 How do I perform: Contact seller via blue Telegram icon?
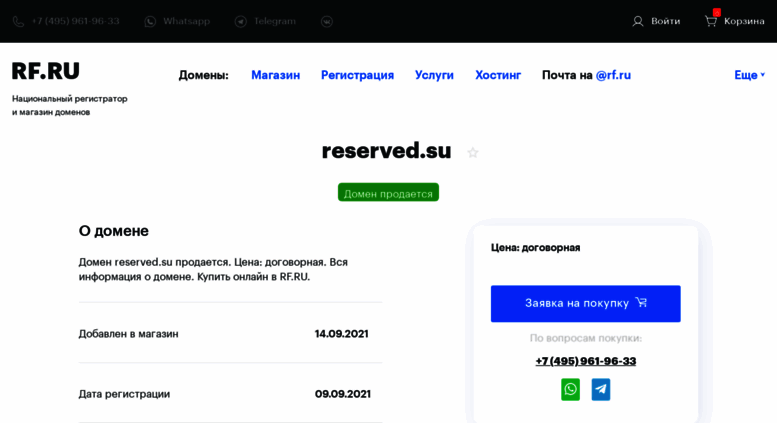tap(601, 389)
